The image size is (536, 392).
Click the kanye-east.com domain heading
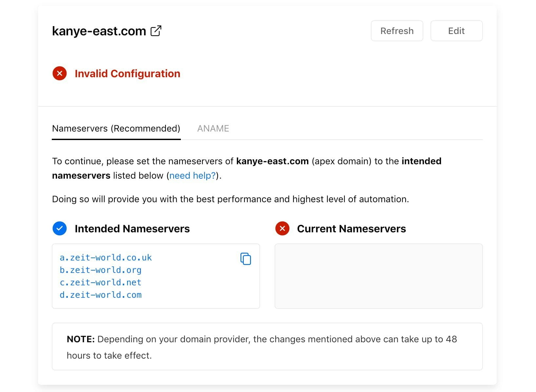point(99,31)
